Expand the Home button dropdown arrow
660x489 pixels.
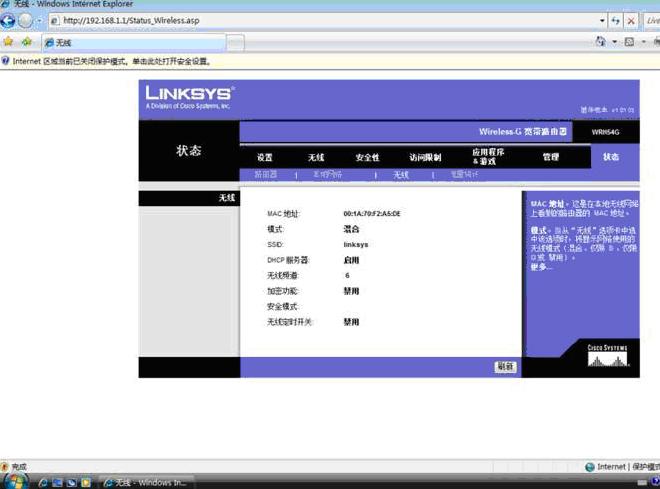pyautogui.click(x=615, y=42)
